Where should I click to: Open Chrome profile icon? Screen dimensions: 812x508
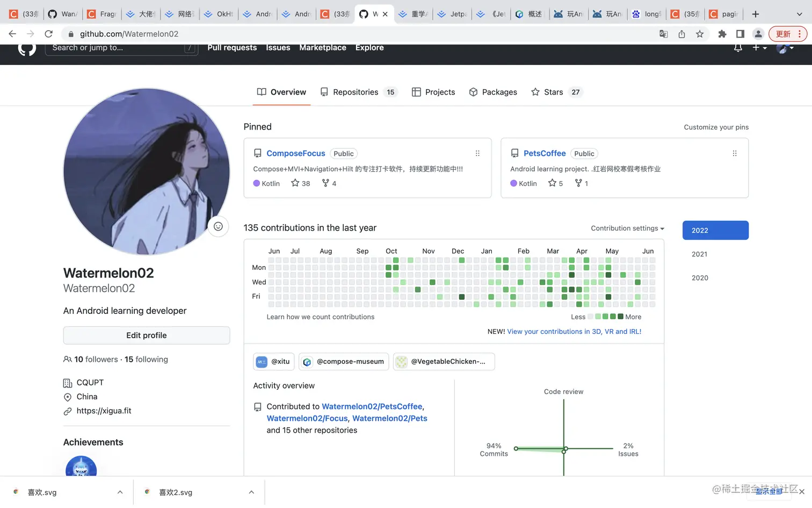(x=758, y=34)
